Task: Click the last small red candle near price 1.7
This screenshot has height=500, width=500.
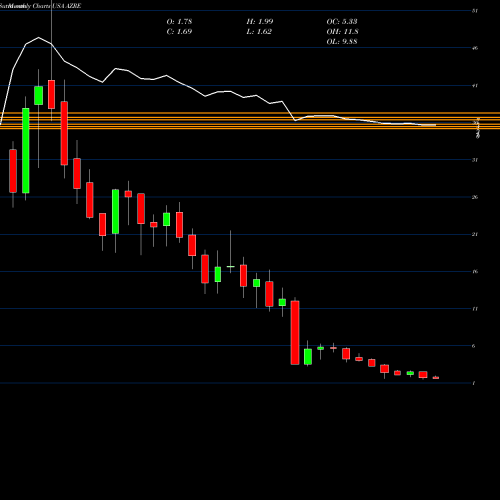Action: click(436, 378)
